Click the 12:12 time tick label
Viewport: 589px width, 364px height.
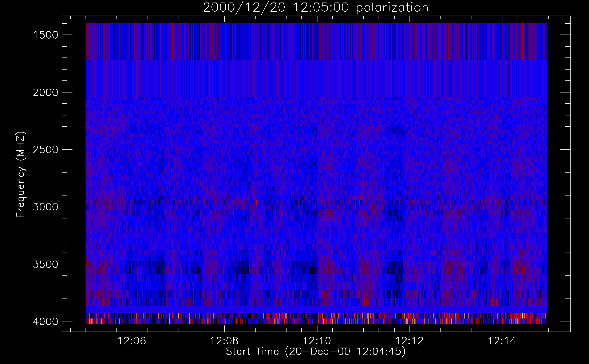click(x=410, y=341)
